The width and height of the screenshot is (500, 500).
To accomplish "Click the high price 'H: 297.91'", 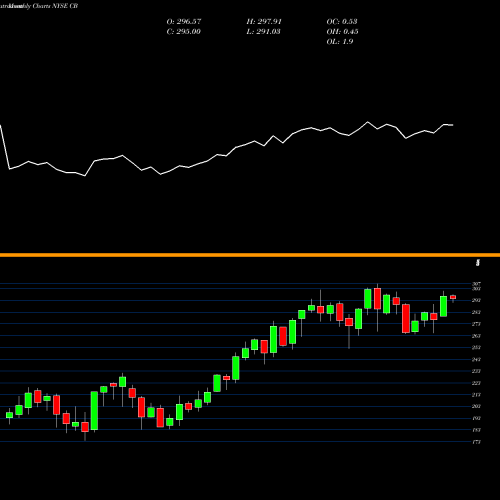I will [x=264, y=22].
